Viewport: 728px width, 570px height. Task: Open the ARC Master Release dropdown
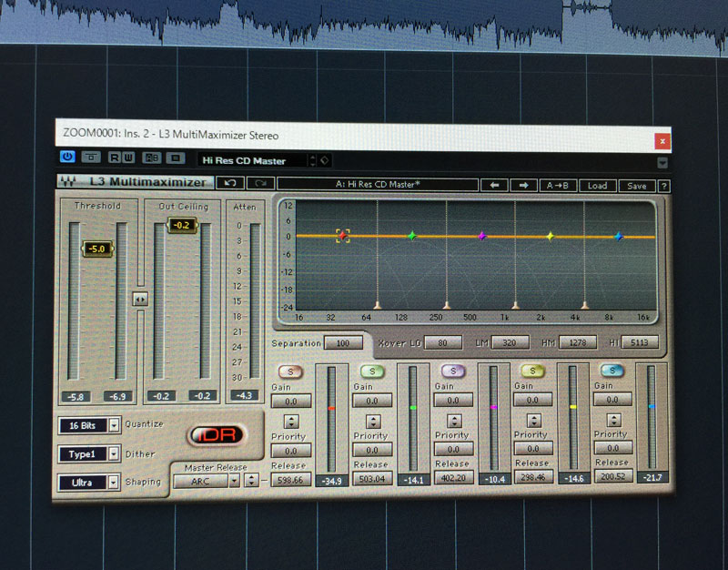pyautogui.click(x=207, y=481)
